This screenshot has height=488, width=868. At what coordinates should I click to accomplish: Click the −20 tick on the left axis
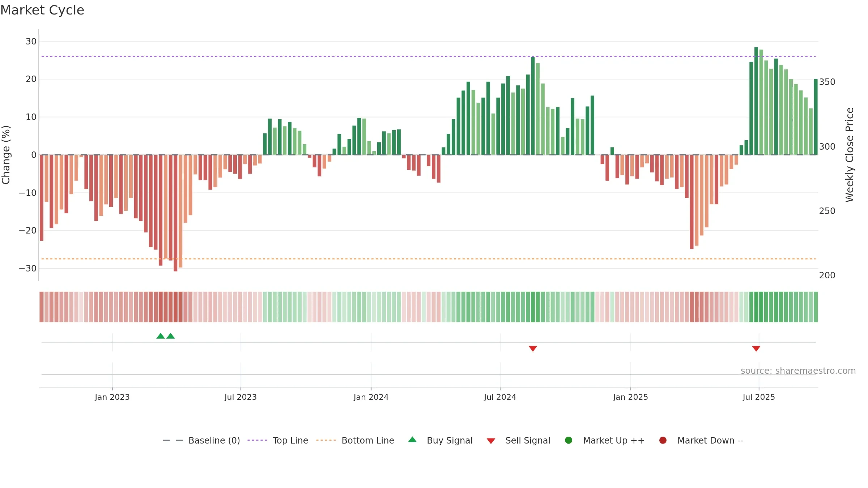point(28,231)
